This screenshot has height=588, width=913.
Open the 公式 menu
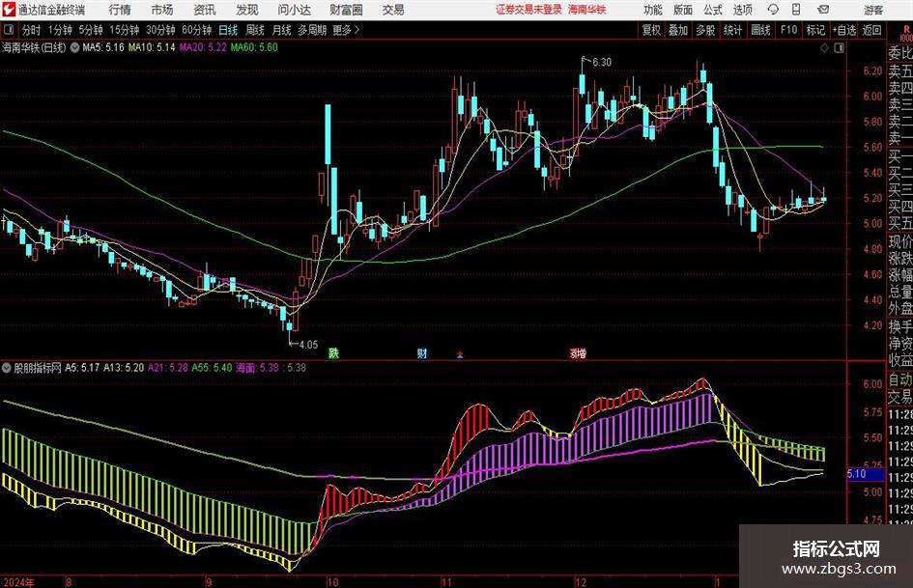tap(713, 10)
